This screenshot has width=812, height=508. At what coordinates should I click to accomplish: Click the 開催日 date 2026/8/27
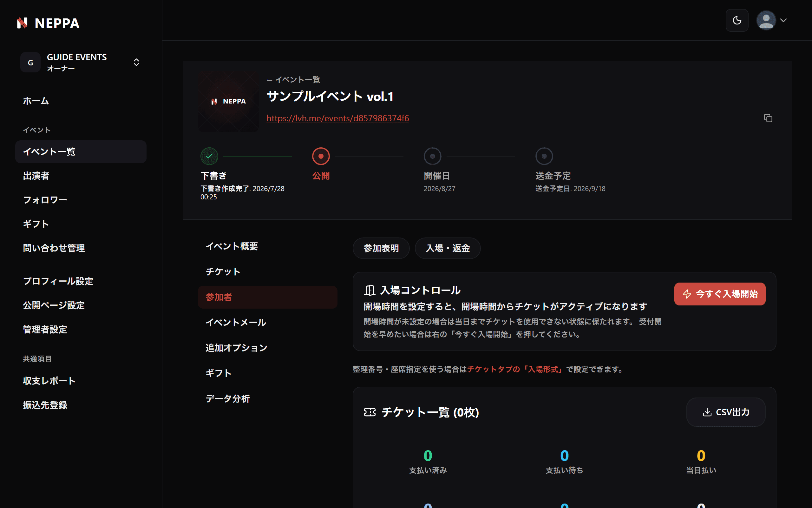coord(440,189)
